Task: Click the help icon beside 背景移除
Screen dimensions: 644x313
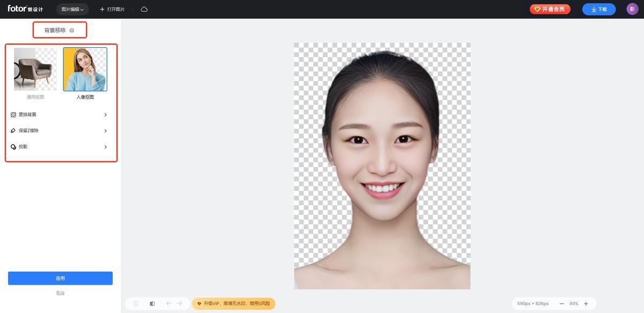Action: (x=72, y=31)
